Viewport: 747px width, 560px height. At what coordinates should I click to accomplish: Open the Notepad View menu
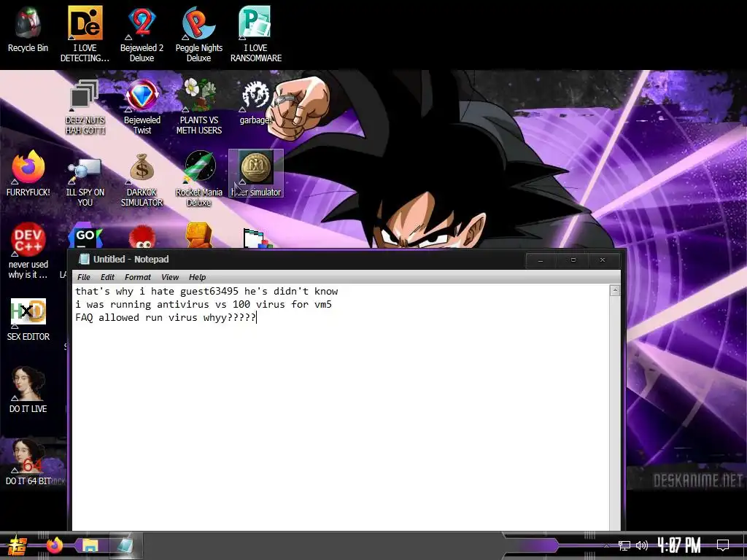169,277
